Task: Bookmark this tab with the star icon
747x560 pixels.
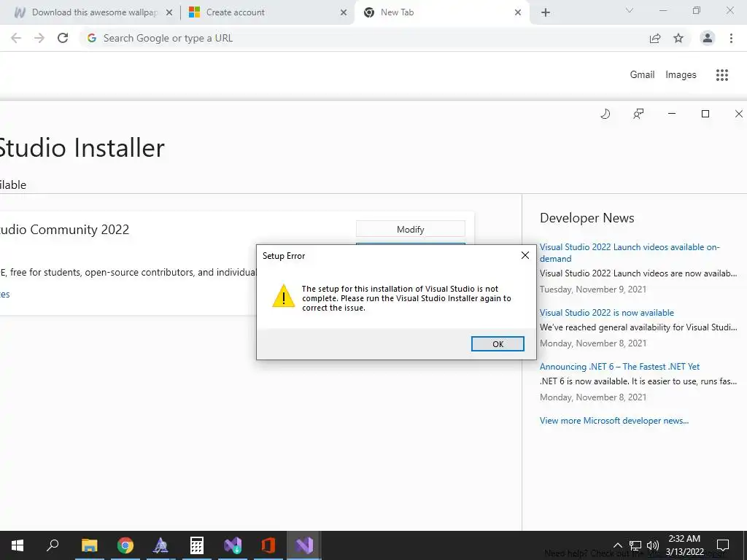Action: tap(678, 38)
